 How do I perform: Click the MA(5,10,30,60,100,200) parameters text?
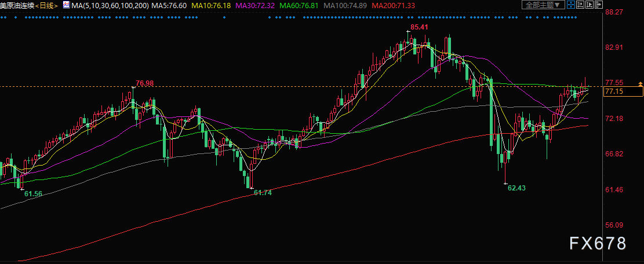[110, 5]
